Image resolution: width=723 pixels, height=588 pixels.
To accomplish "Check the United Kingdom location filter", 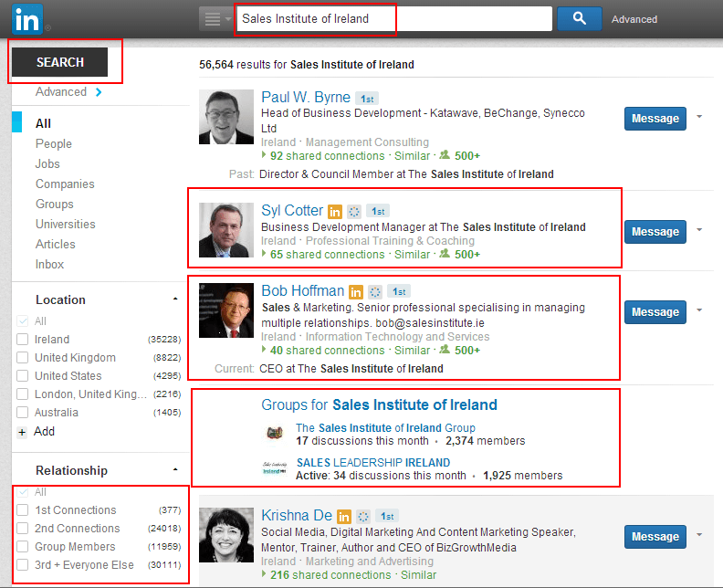I will 22,357.
